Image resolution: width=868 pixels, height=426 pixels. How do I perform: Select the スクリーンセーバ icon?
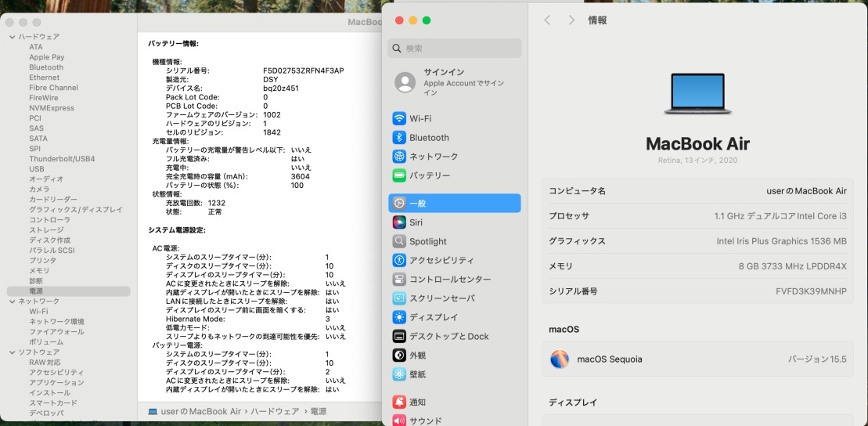pyautogui.click(x=399, y=298)
